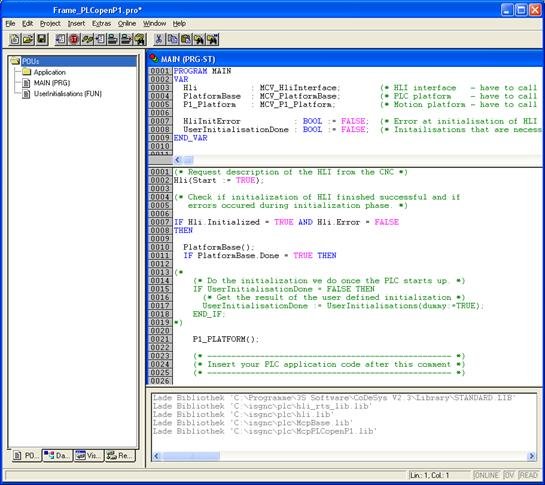Switch to the Visualizations tab
This screenshot has height=485, width=545.
89,455
